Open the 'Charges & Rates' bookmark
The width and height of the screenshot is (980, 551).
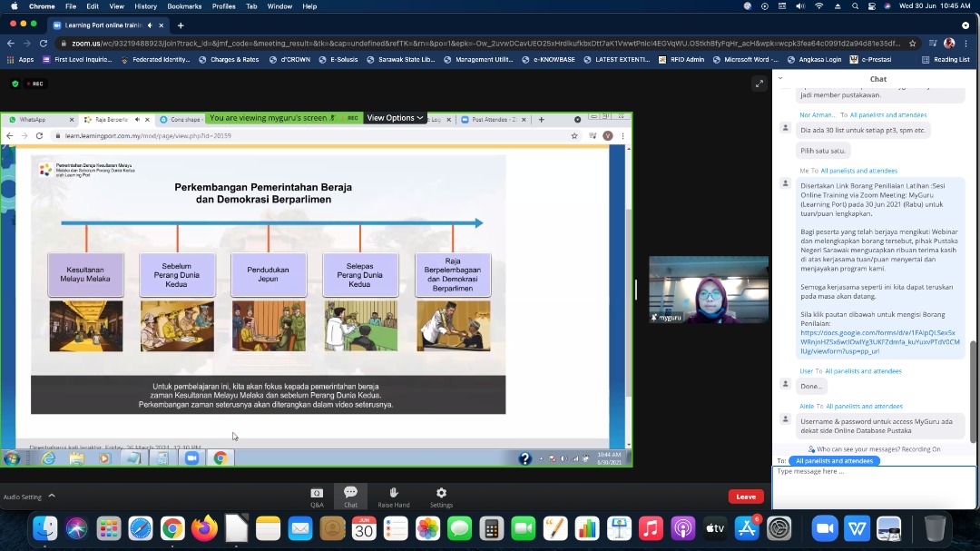coord(229,59)
